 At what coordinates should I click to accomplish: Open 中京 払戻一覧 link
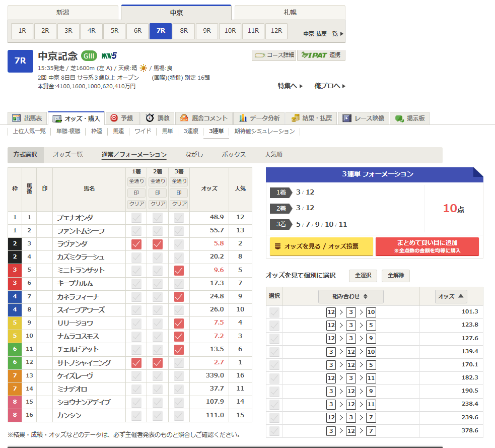(x=323, y=33)
